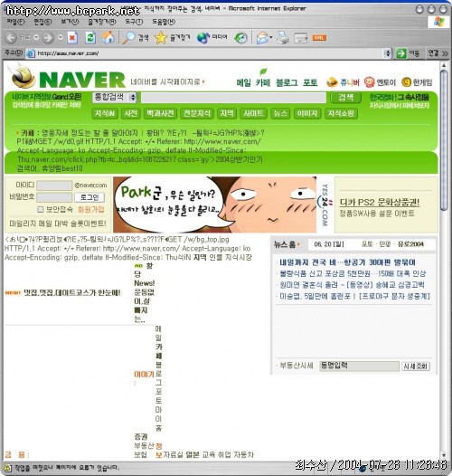
Task: Open the 편집(E) Edit menu
Action: (x=42, y=22)
